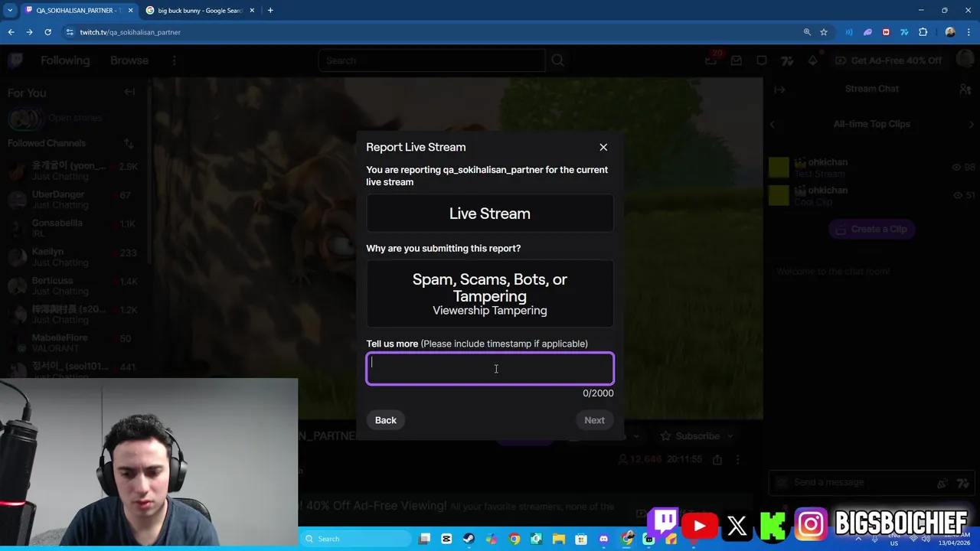Open the blue sound-wave browser extension
The height and width of the screenshot is (551, 980).
[849, 32]
